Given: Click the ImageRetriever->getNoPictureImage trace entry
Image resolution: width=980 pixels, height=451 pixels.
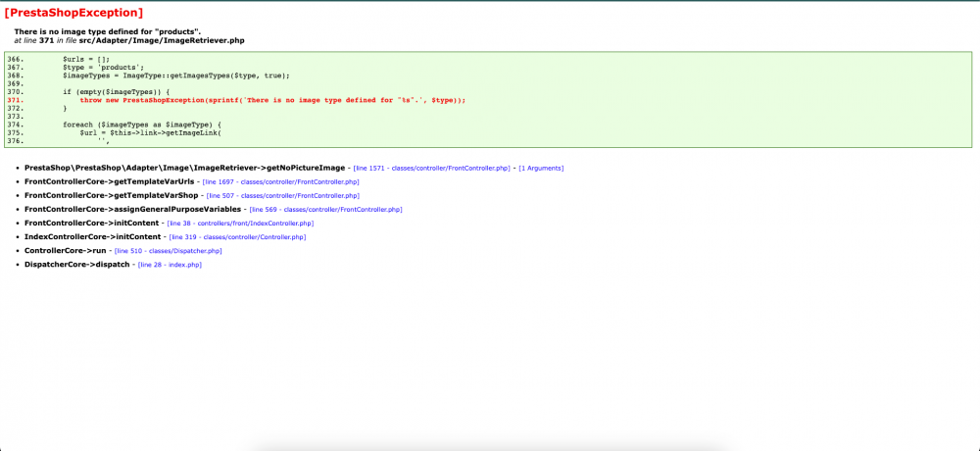Looking at the screenshot, I should [184, 168].
